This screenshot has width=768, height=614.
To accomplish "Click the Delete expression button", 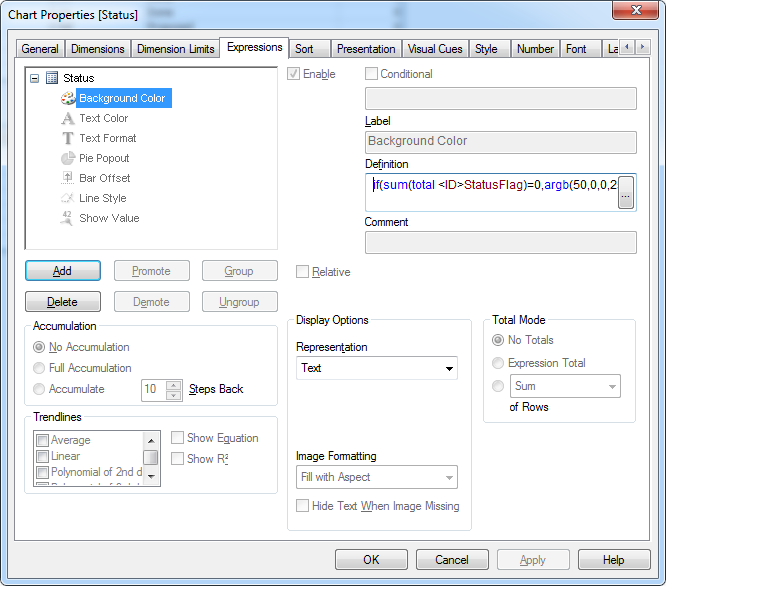I will point(63,302).
